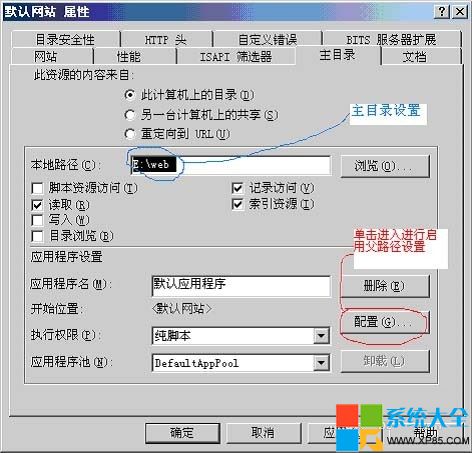Click the 本地路径 text field
Screen dimensions: 472x453
[230, 165]
